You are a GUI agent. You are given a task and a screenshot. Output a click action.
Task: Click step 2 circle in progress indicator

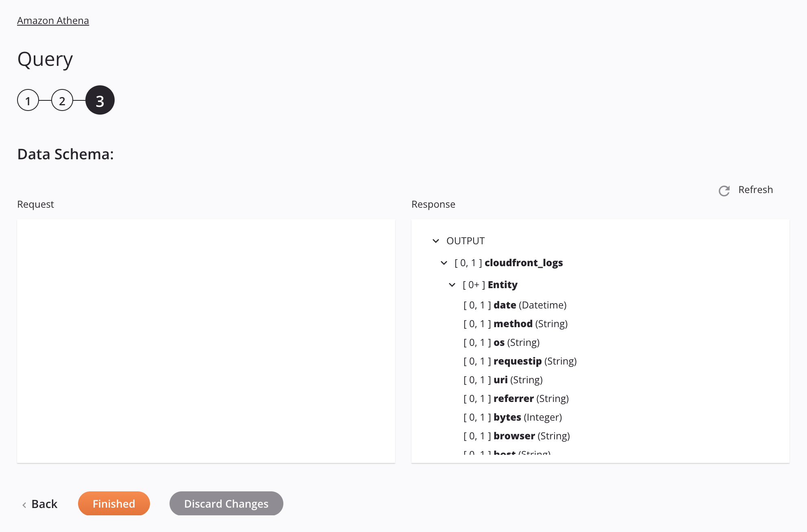[x=62, y=100]
